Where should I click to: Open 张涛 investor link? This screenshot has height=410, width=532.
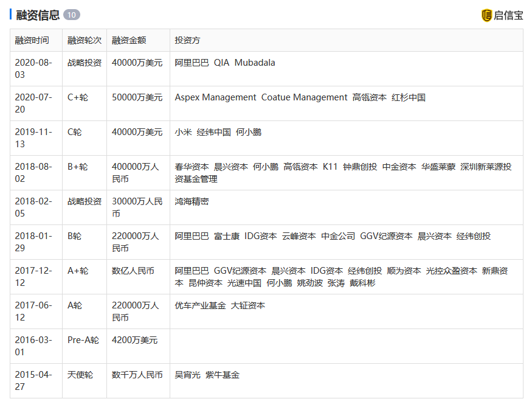pos(336,283)
